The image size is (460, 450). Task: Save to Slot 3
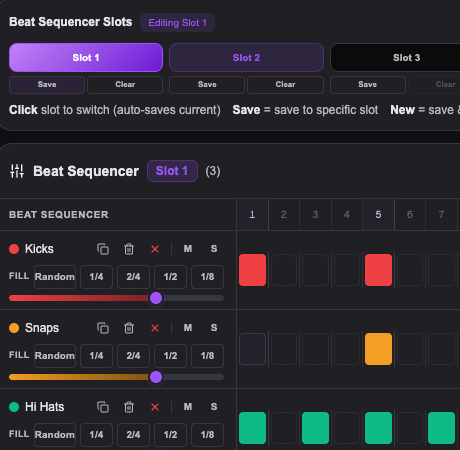368,85
